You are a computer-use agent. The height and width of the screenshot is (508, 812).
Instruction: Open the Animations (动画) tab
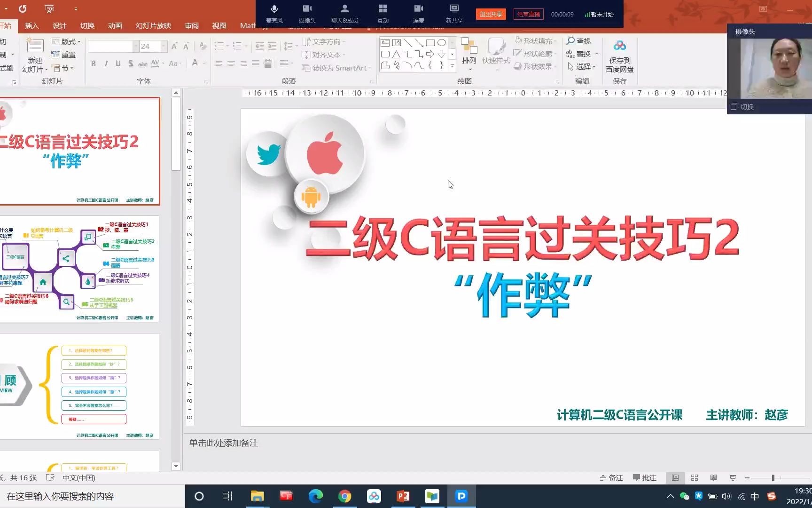115,25
